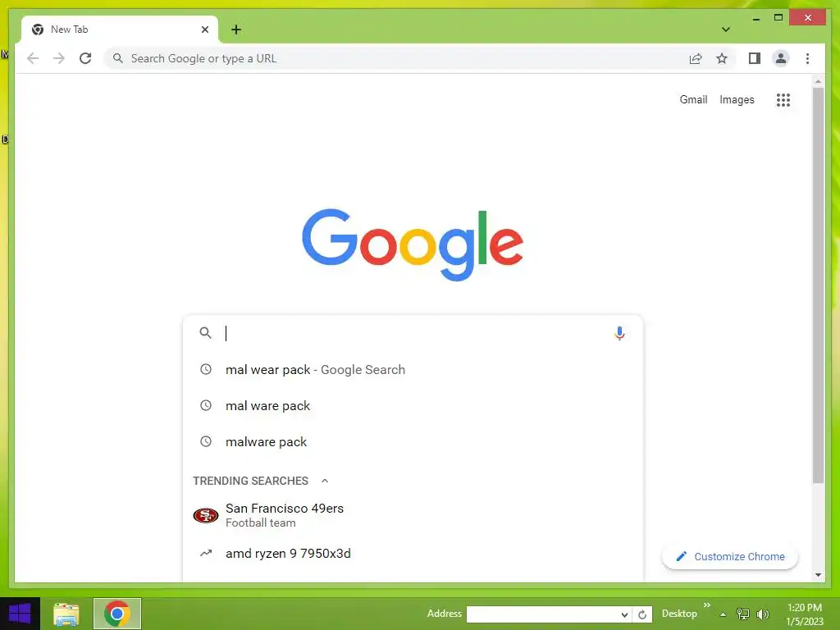The height and width of the screenshot is (630, 840).
Task: Choose suggestion 'malware pack'
Action: [413, 442]
